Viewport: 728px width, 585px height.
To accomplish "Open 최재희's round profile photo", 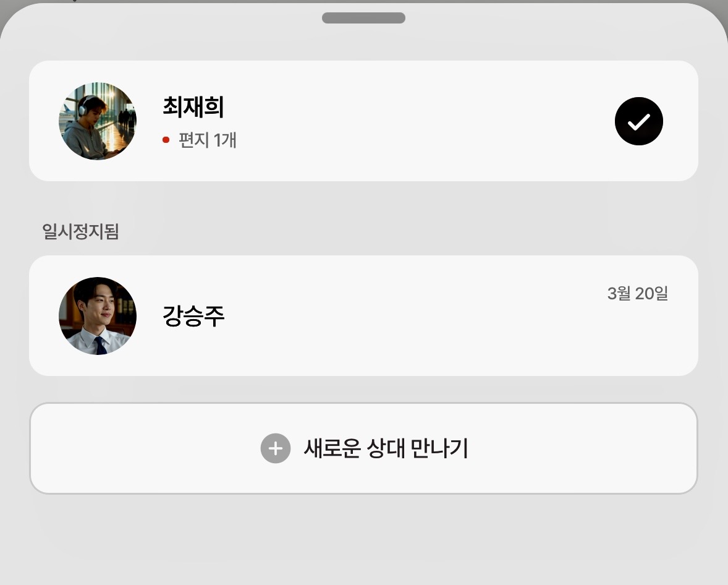I will (x=98, y=121).
